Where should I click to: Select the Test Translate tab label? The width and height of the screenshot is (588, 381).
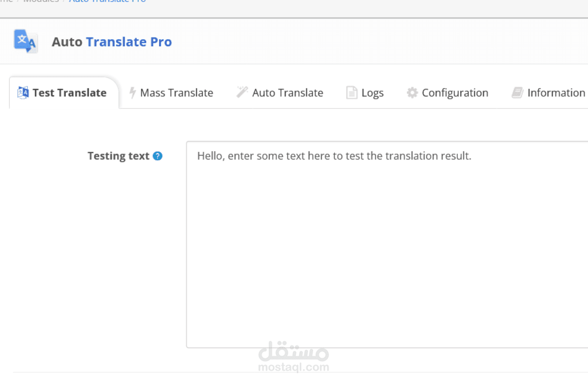[x=70, y=93]
